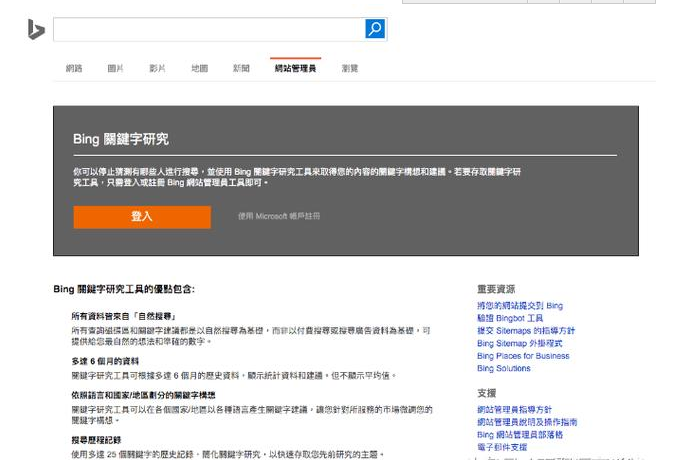The height and width of the screenshot is (460, 682).
Task: Open 將您的網站提交到 Bing link
Action: pos(520,306)
